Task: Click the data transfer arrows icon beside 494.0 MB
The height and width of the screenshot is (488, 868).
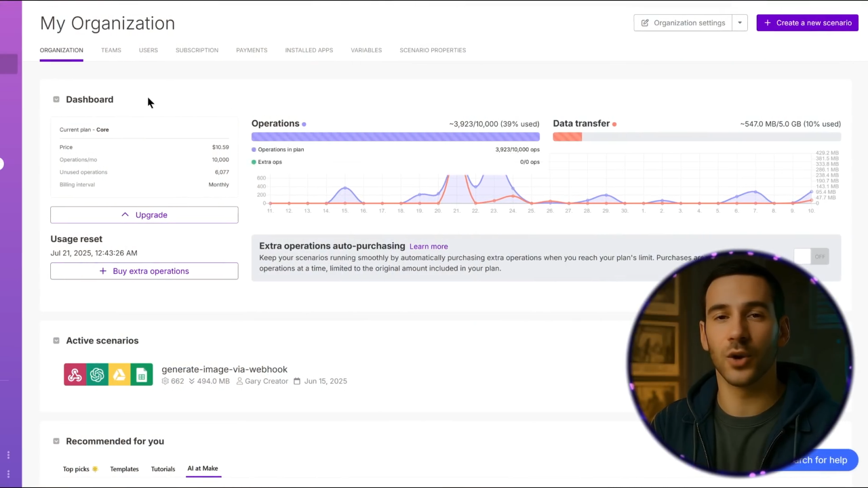Action: [192, 382]
